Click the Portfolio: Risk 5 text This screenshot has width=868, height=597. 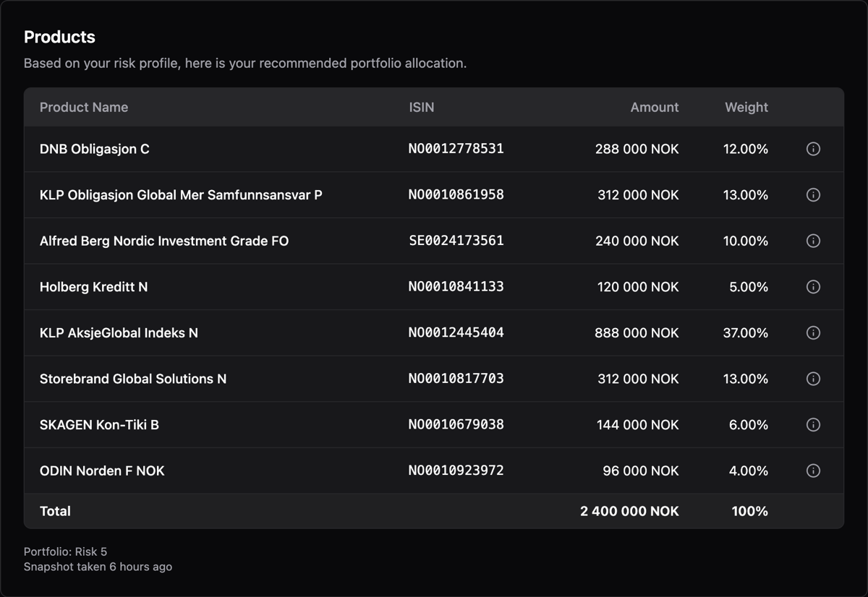[65, 551]
